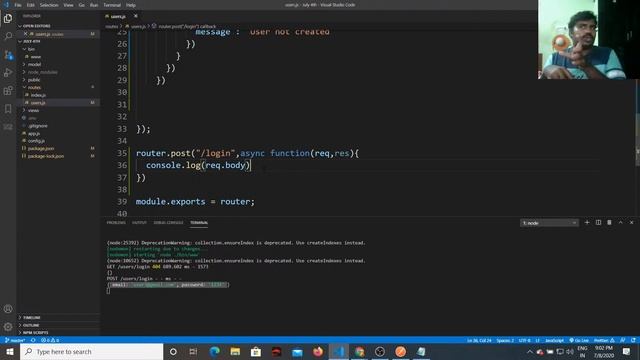Open the terminal selector dropdown '1: node'
The image size is (640, 360).
549,223
